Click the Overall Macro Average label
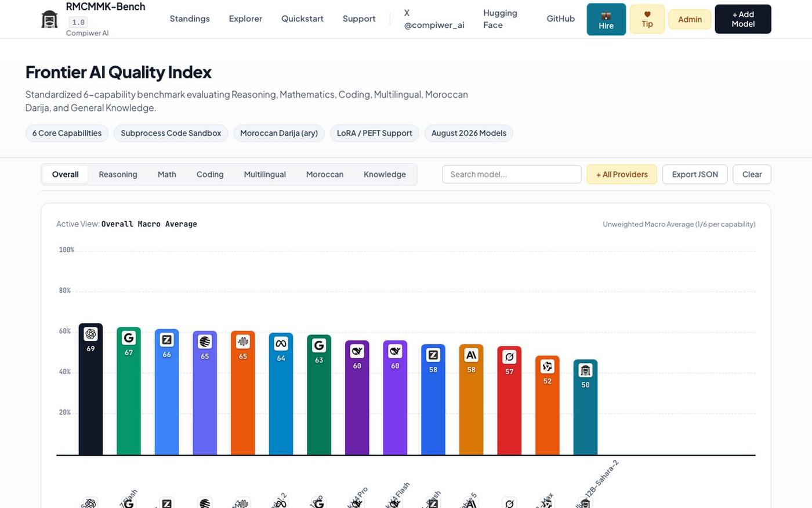The height and width of the screenshot is (508, 812). (149, 224)
